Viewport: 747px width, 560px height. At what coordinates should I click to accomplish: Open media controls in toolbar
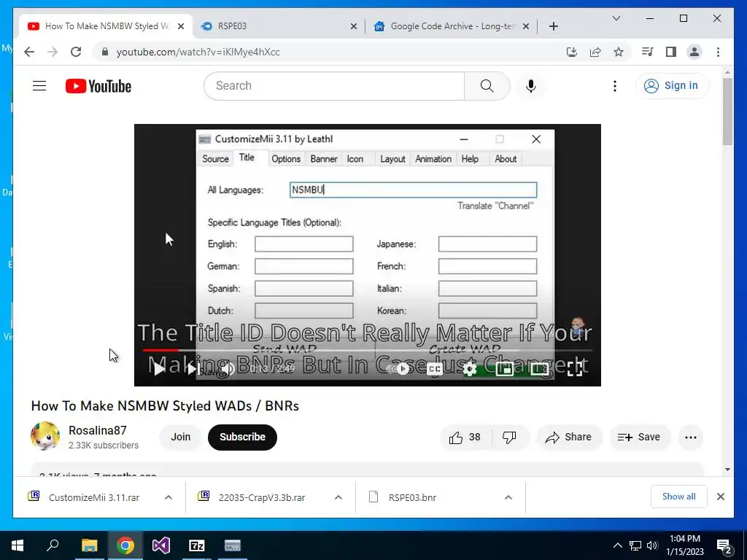(x=647, y=52)
